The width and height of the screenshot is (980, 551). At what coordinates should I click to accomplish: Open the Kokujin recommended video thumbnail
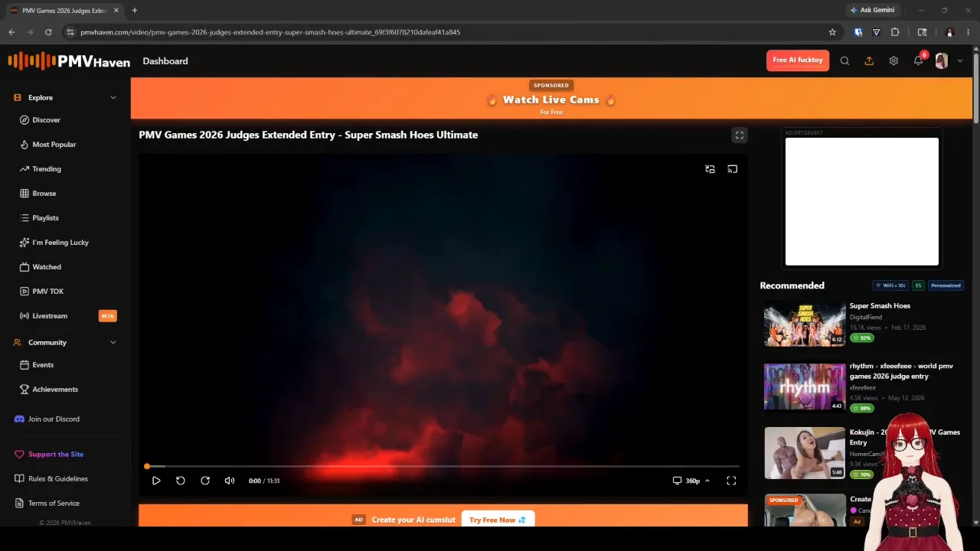pos(805,453)
